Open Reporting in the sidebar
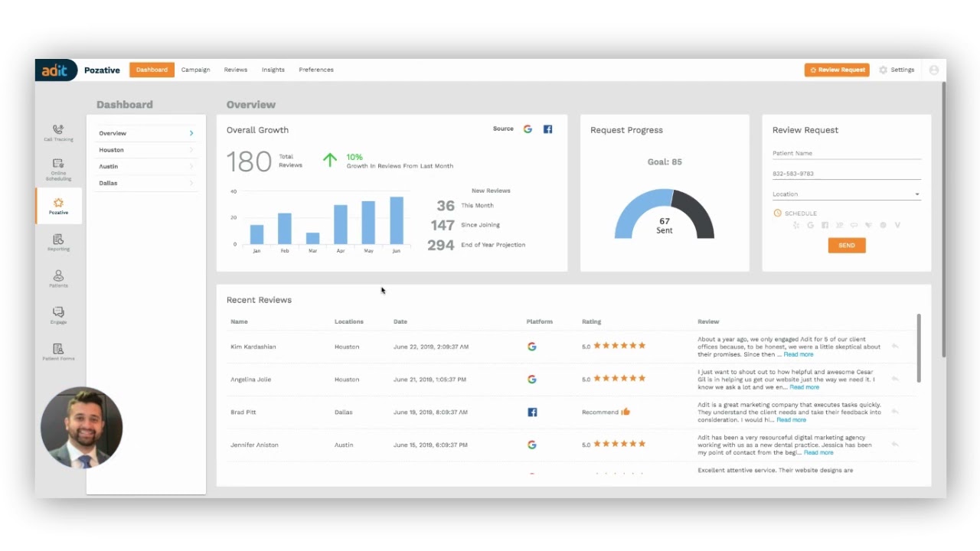The image size is (980, 551). [x=58, y=243]
